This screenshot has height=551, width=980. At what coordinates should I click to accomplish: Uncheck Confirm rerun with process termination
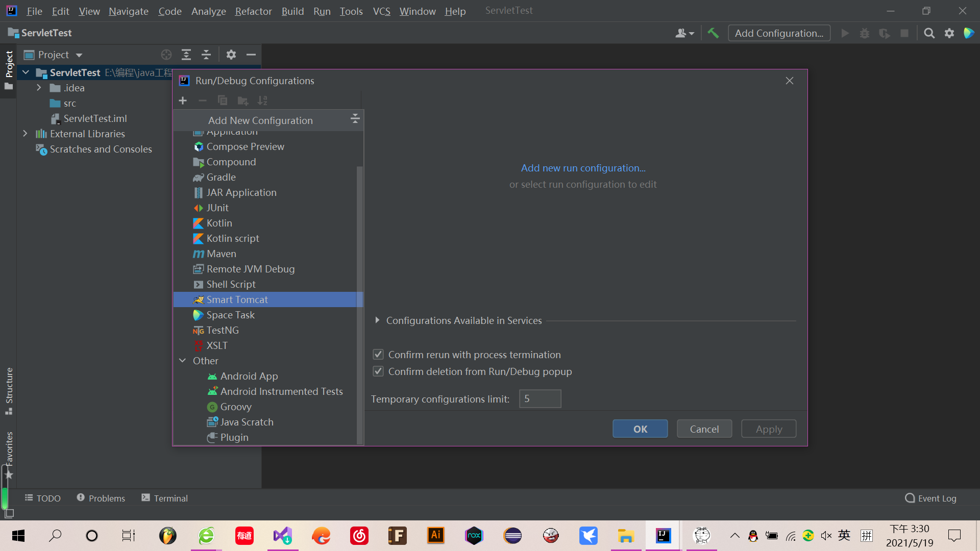(x=378, y=354)
